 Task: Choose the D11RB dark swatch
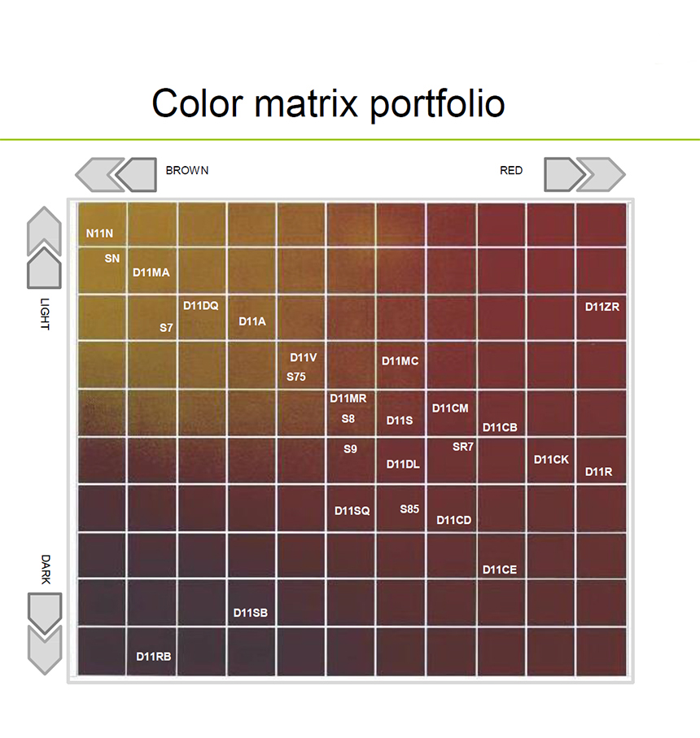[x=152, y=652]
